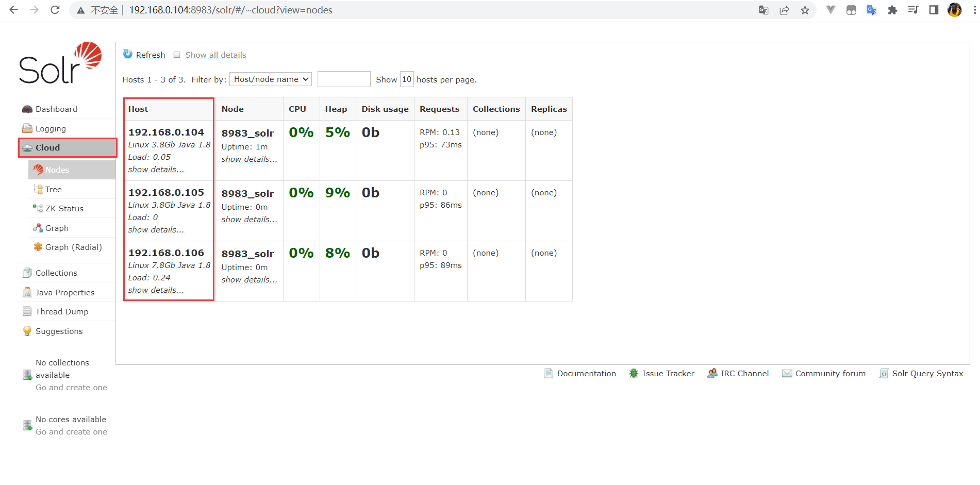Image resolution: width=980 pixels, height=485 pixels.
Task: Open the Solr Query Syntax link
Action: [927, 373]
